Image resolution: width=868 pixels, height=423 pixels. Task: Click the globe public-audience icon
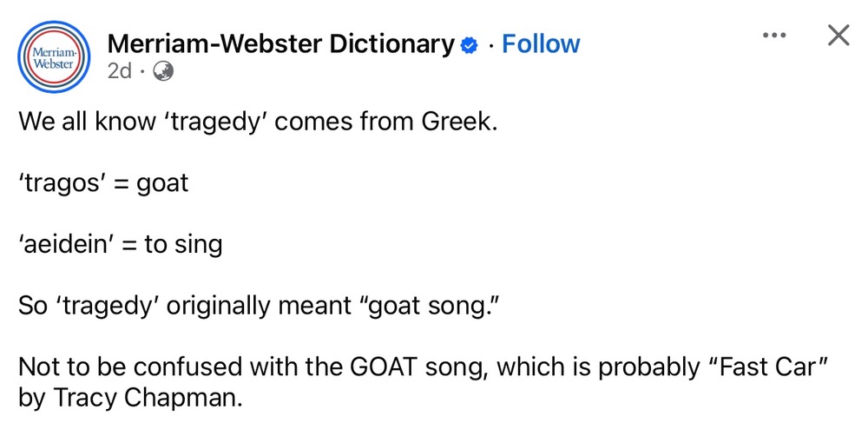[162, 72]
